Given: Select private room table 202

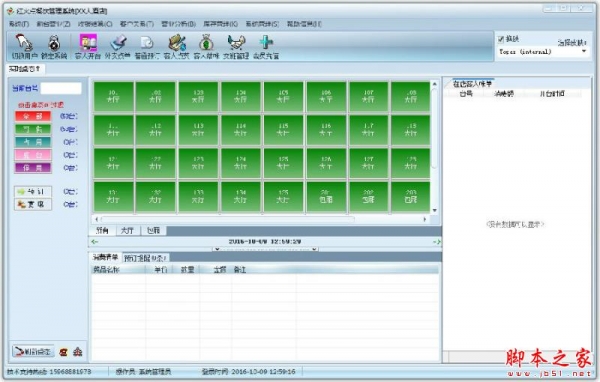Looking at the screenshot, I should (x=368, y=196).
